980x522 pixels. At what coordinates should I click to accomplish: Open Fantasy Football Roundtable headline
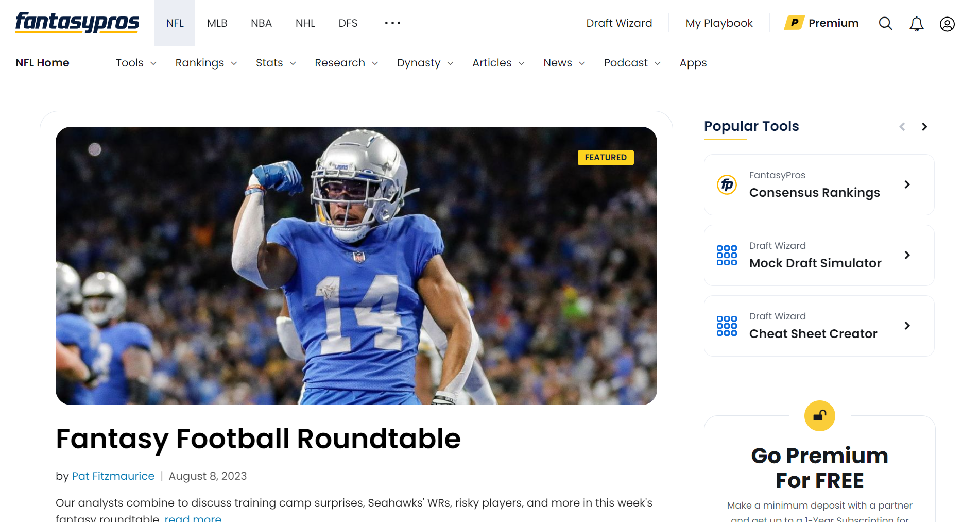pos(258,439)
